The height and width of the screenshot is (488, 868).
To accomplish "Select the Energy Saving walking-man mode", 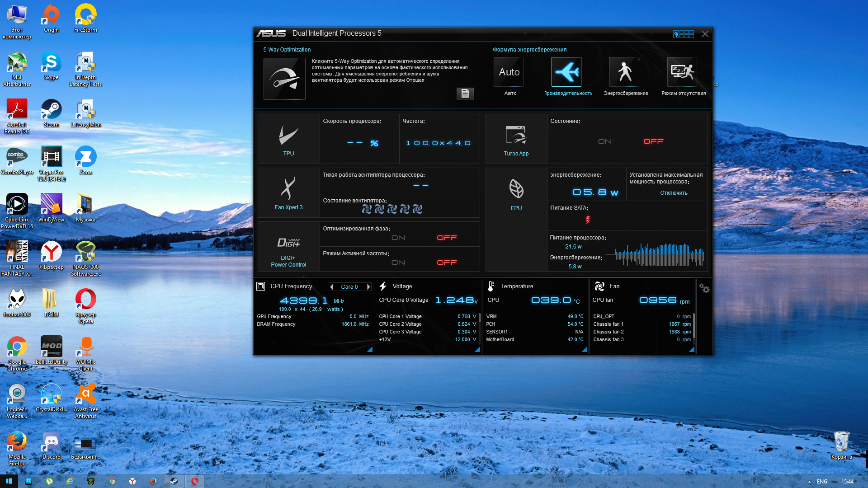I will pos(624,72).
